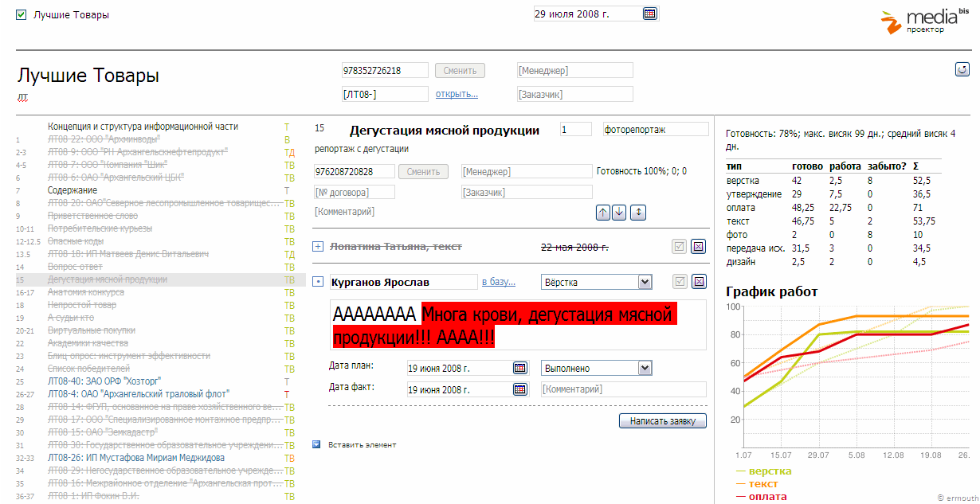Click the открыть... link
Image resolution: width=980 pixels, height=504 pixels.
pos(457,94)
